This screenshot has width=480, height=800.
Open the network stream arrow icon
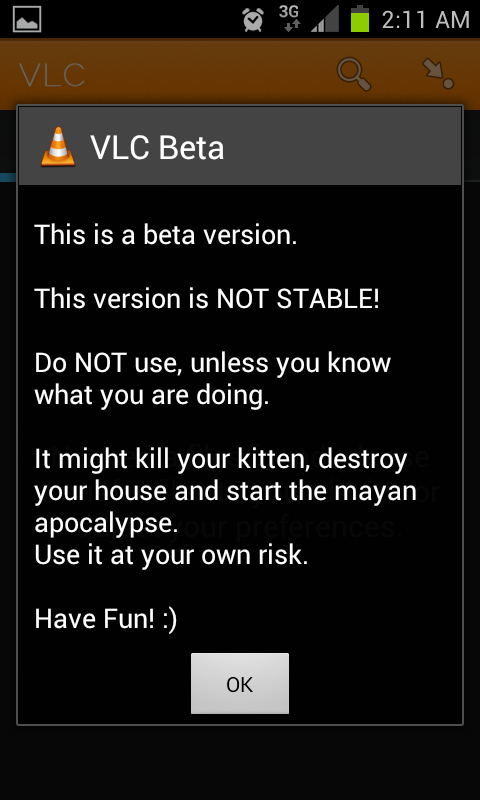pyautogui.click(x=438, y=75)
